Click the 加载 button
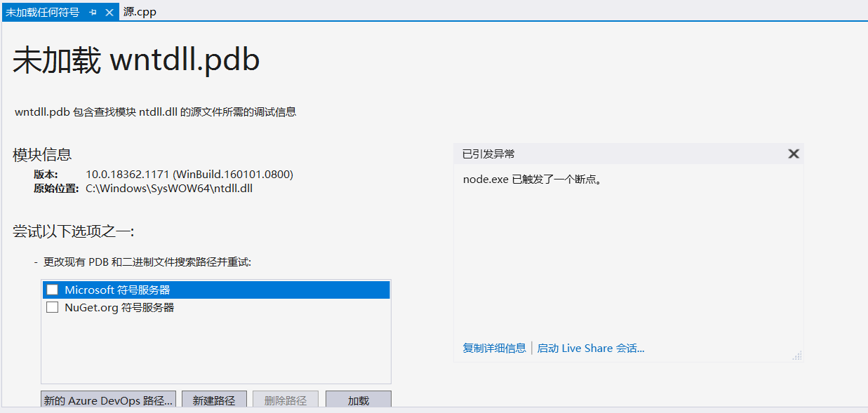The width and height of the screenshot is (868, 413). click(359, 400)
